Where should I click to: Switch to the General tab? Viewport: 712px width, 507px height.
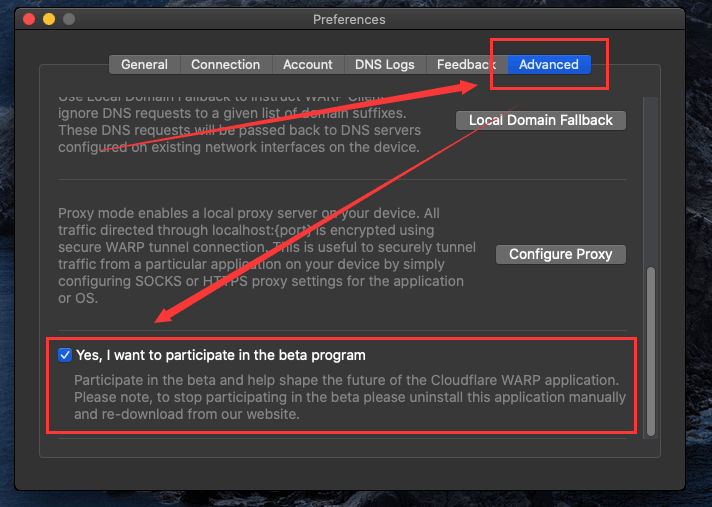(144, 64)
